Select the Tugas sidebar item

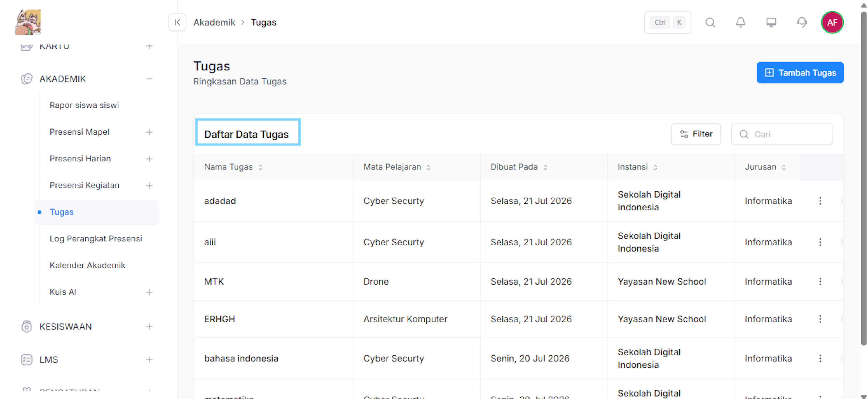pyautogui.click(x=96, y=212)
